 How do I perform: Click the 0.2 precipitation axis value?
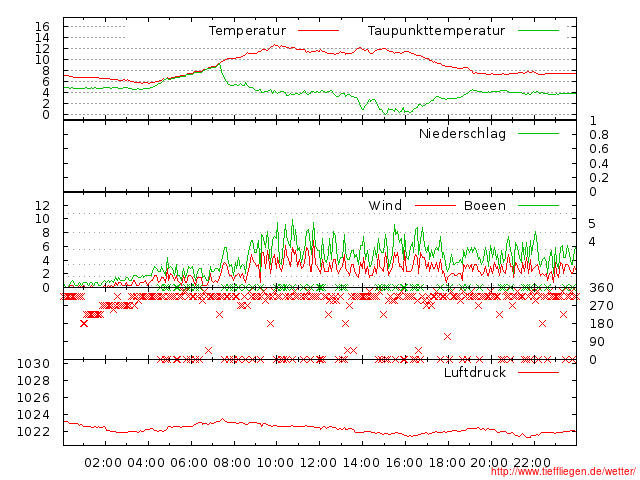tap(599, 178)
